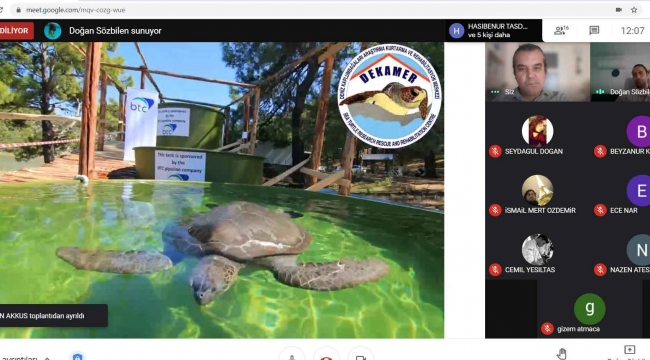Select CEMIL YESILTAS's avatar photo

(537, 250)
